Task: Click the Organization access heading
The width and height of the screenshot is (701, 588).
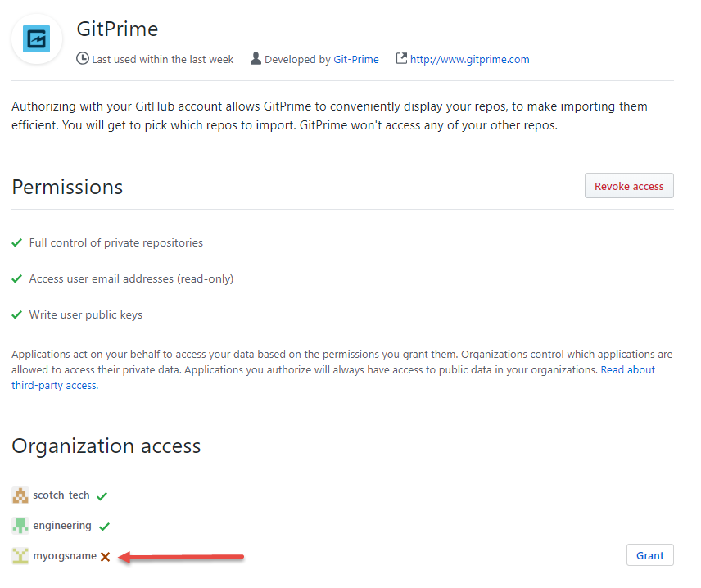Action: [x=106, y=446]
